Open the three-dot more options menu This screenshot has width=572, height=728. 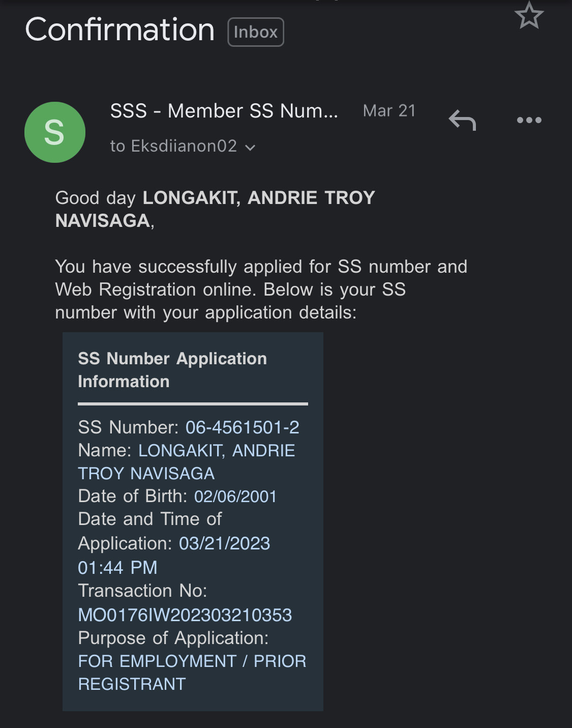tap(529, 120)
